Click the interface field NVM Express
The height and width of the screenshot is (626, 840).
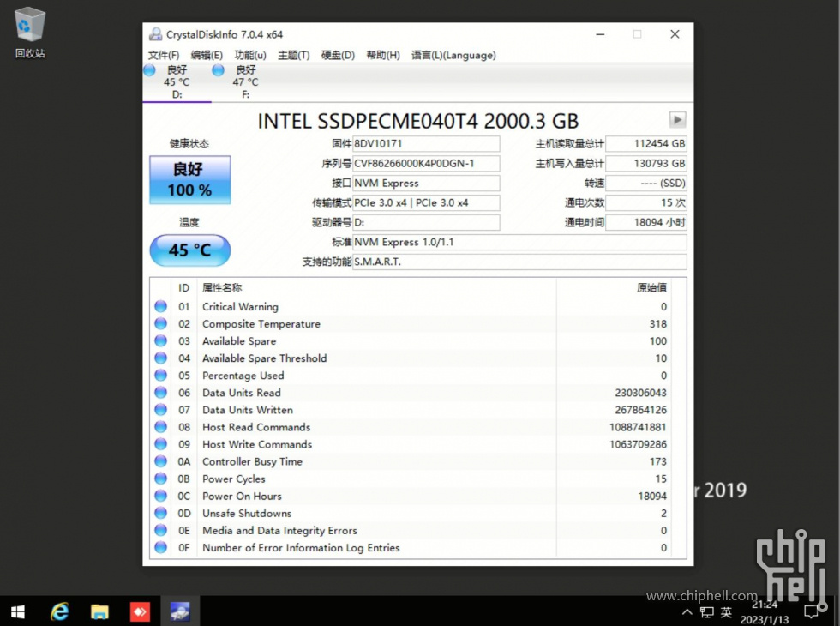[x=426, y=183]
